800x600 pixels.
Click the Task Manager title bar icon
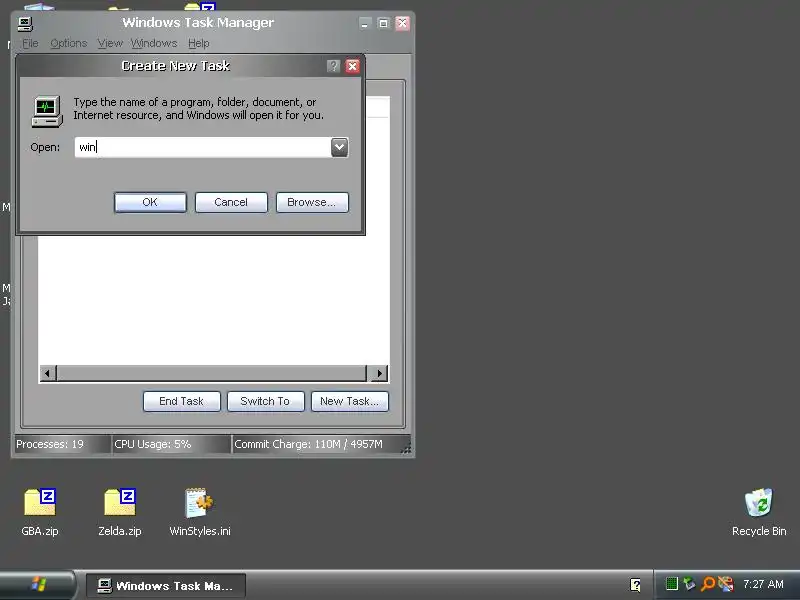pyautogui.click(x=25, y=23)
